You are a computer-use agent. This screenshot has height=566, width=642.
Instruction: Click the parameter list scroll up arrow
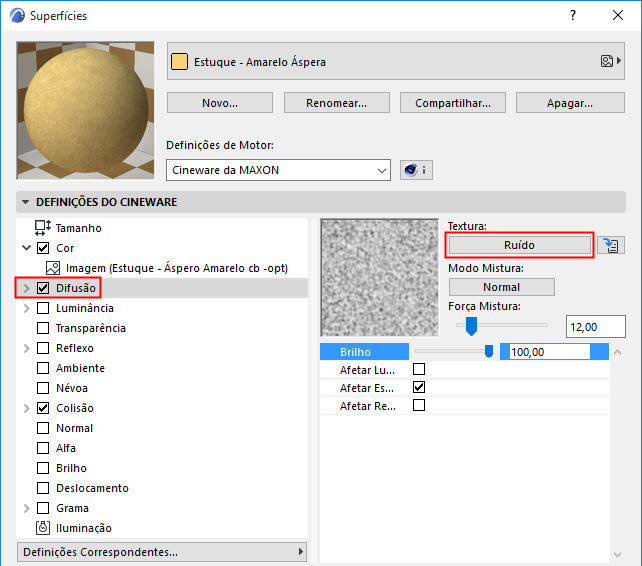point(617,352)
